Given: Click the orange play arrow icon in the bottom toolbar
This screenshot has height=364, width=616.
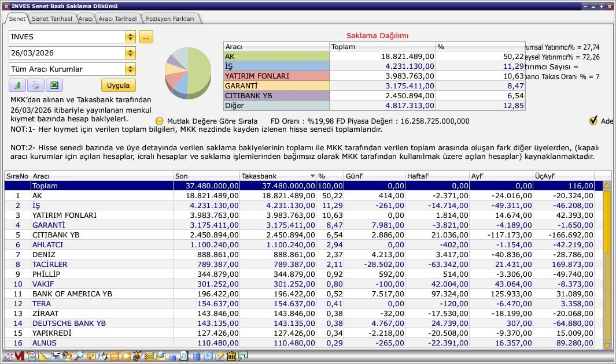Looking at the screenshot, I should tap(126, 356).
